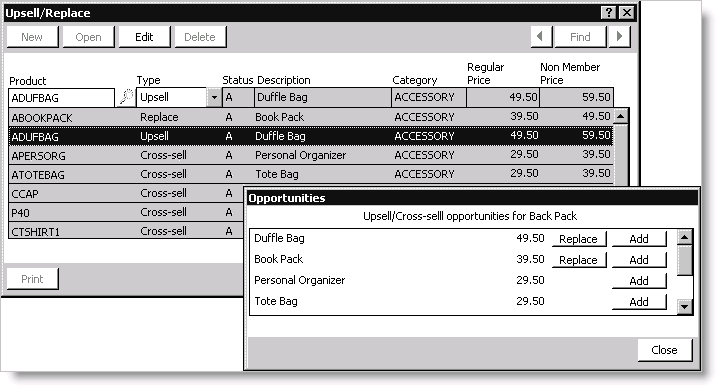Click the Category field in the entry row

[x=429, y=98]
